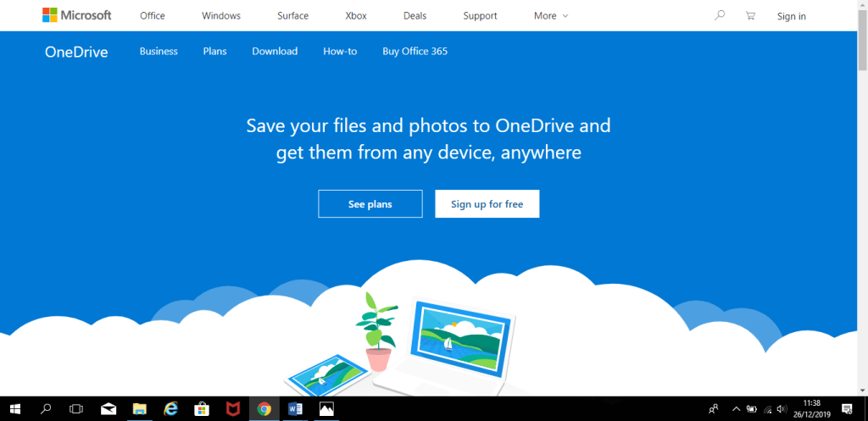Open the search magnifier in header
868x421 pixels.
click(720, 15)
